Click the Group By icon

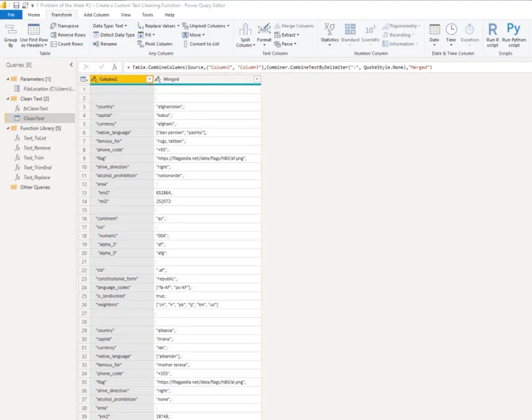pos(11,35)
